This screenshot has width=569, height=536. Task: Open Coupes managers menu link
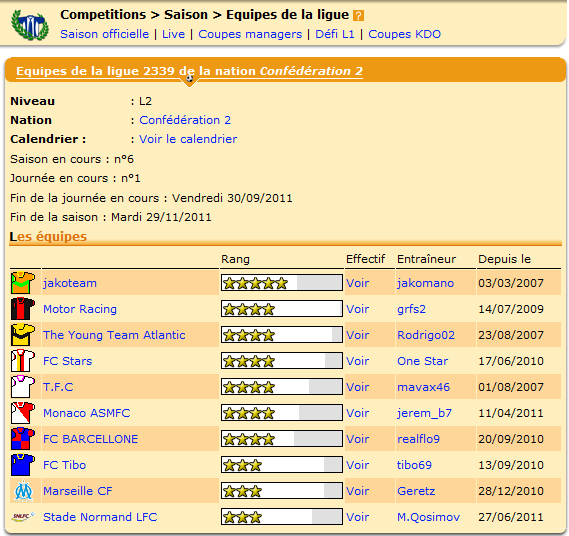tap(250, 34)
